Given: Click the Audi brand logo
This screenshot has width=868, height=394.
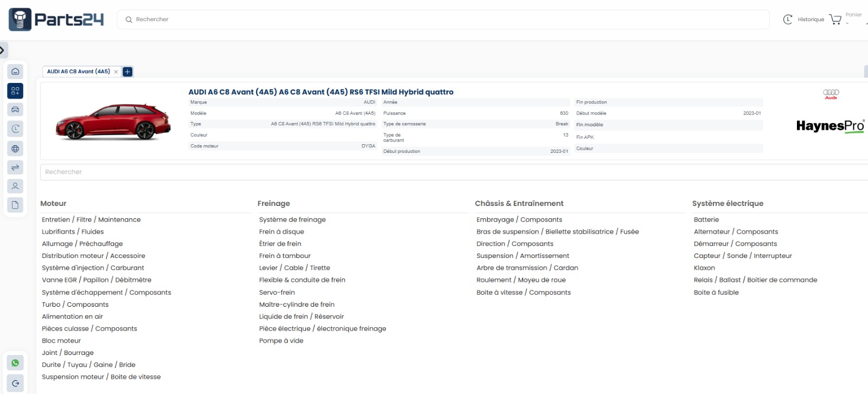Looking at the screenshot, I should click(x=831, y=94).
